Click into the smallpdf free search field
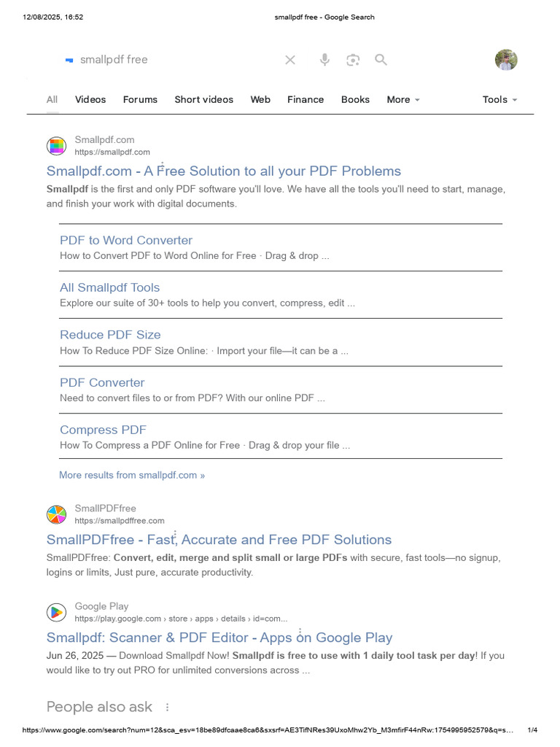The height and width of the screenshot is (747, 560). [x=175, y=60]
